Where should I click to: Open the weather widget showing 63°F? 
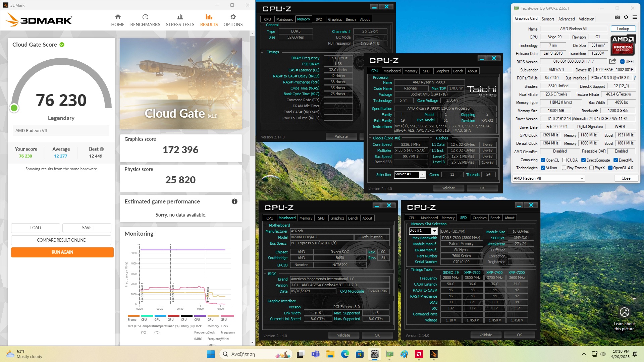(x=24, y=354)
